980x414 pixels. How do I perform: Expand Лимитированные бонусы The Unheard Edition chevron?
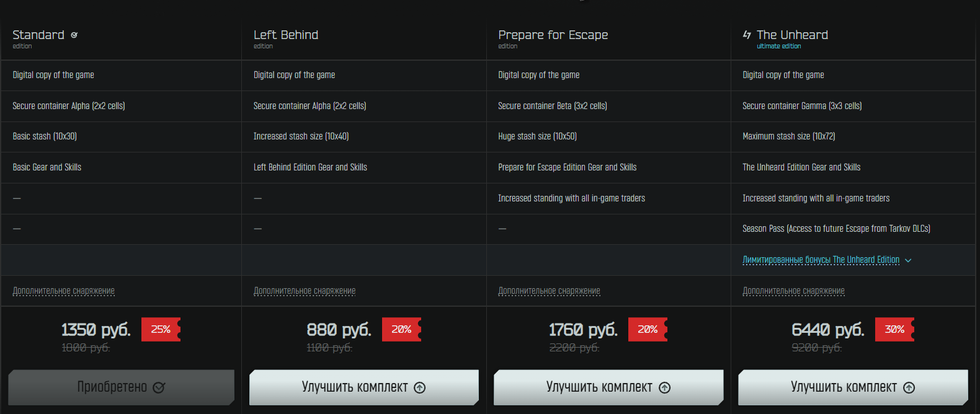point(908,260)
